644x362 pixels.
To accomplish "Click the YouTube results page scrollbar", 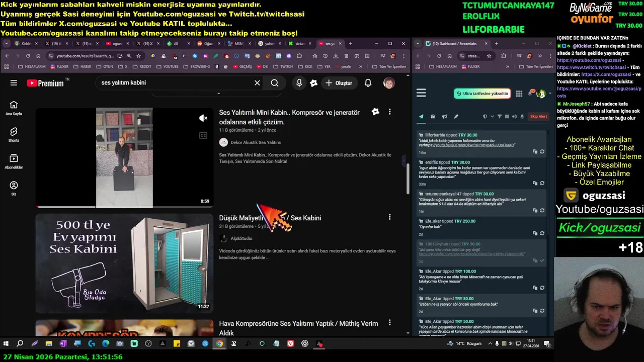I will [408, 178].
